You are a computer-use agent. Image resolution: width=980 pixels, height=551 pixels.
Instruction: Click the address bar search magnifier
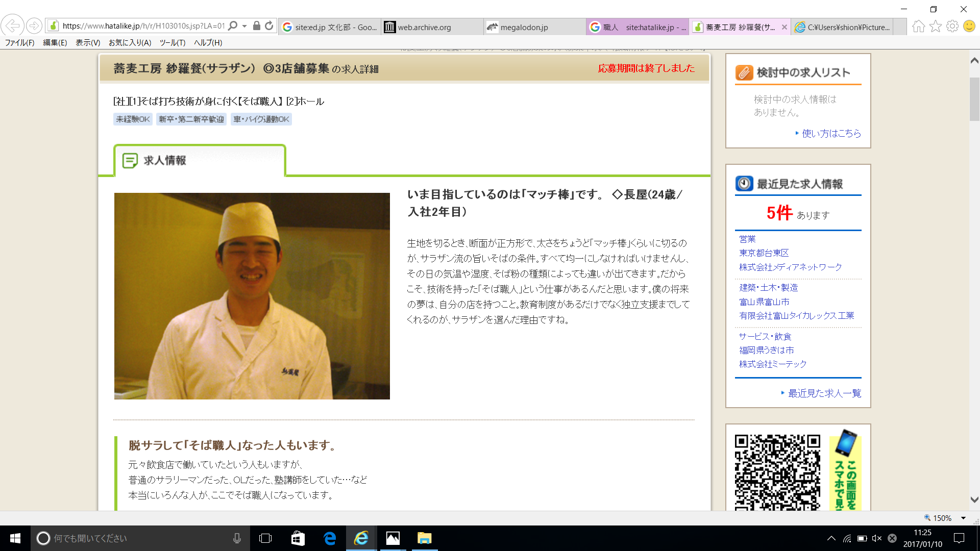point(233,26)
